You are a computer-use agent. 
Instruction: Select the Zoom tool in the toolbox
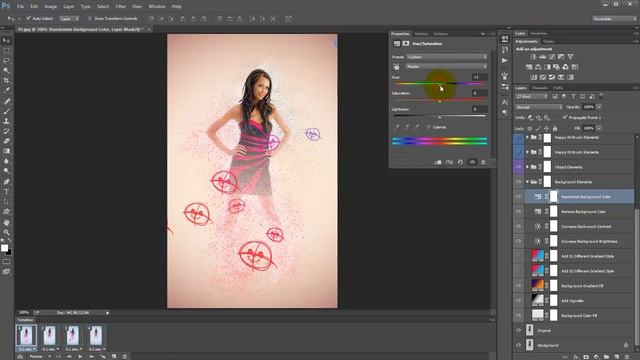[6, 233]
